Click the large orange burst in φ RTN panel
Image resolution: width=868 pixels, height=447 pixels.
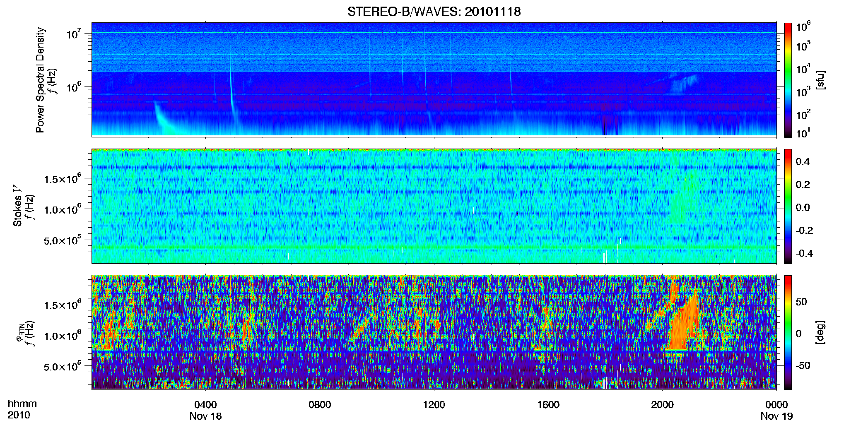point(683,325)
